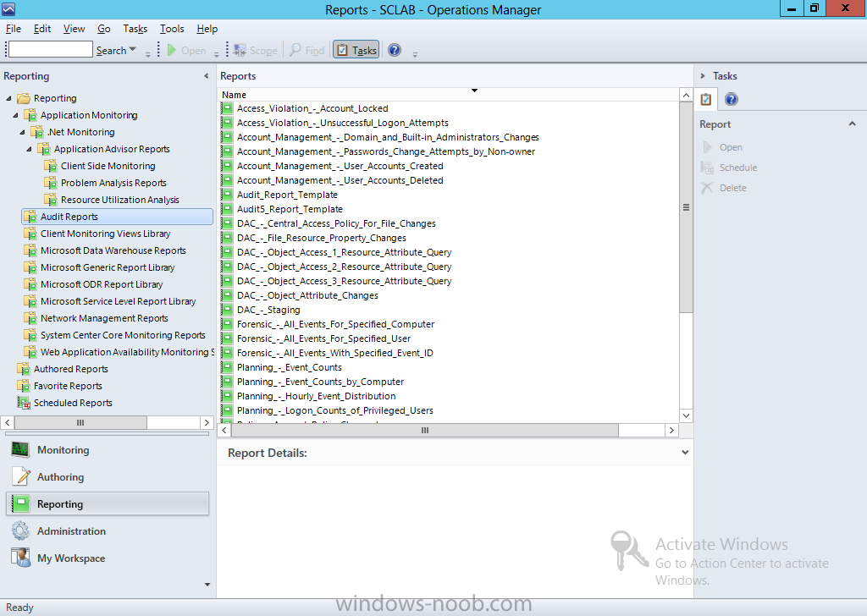
Task: Select Network Management Reports folder icon
Action: 30,319
